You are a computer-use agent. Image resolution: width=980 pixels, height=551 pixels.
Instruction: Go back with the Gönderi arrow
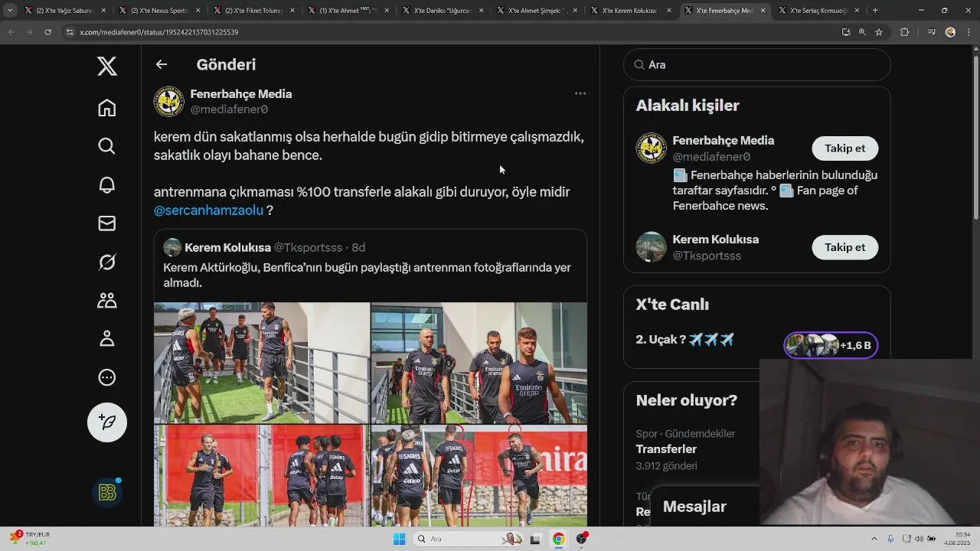[x=161, y=64]
